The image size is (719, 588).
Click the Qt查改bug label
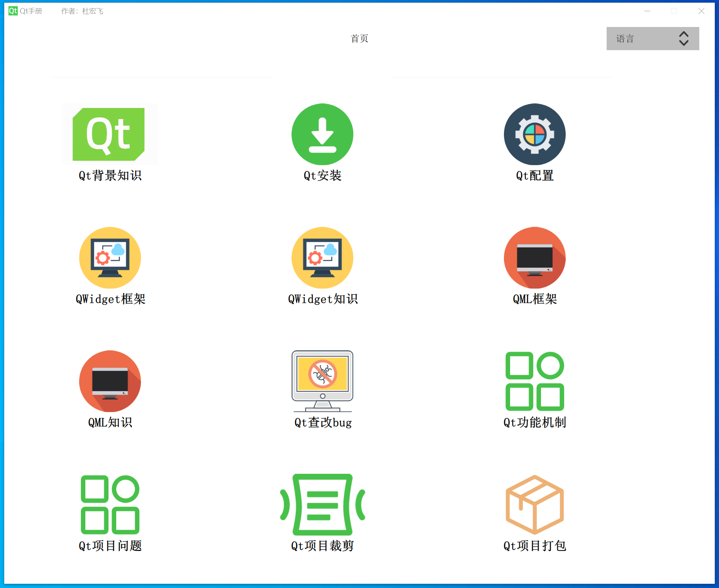(x=323, y=422)
